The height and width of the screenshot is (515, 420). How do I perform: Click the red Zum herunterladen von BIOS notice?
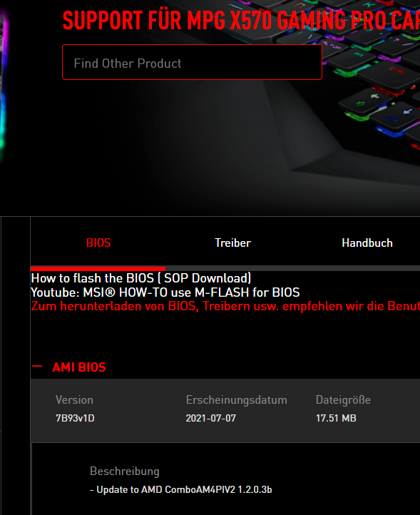[225, 306]
